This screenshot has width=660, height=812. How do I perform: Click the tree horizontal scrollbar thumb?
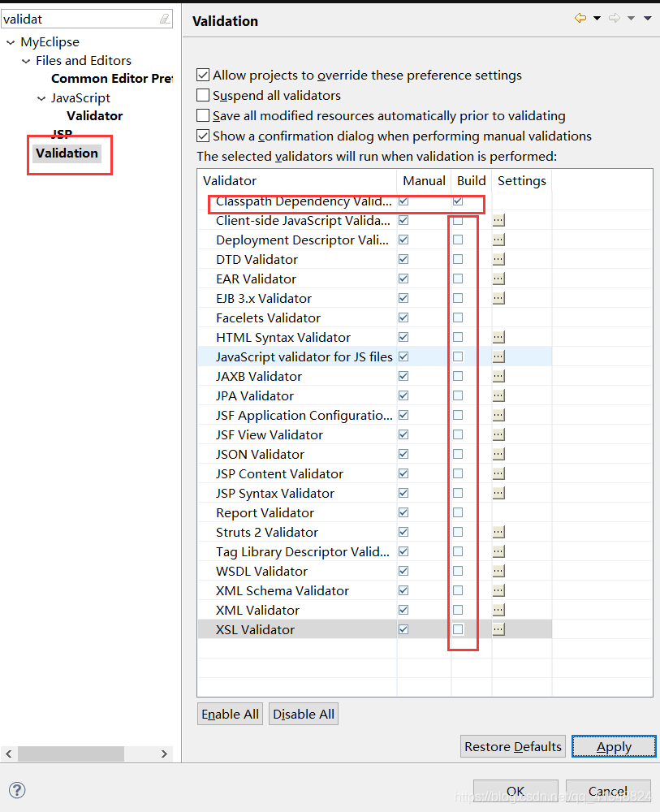pos(71,754)
